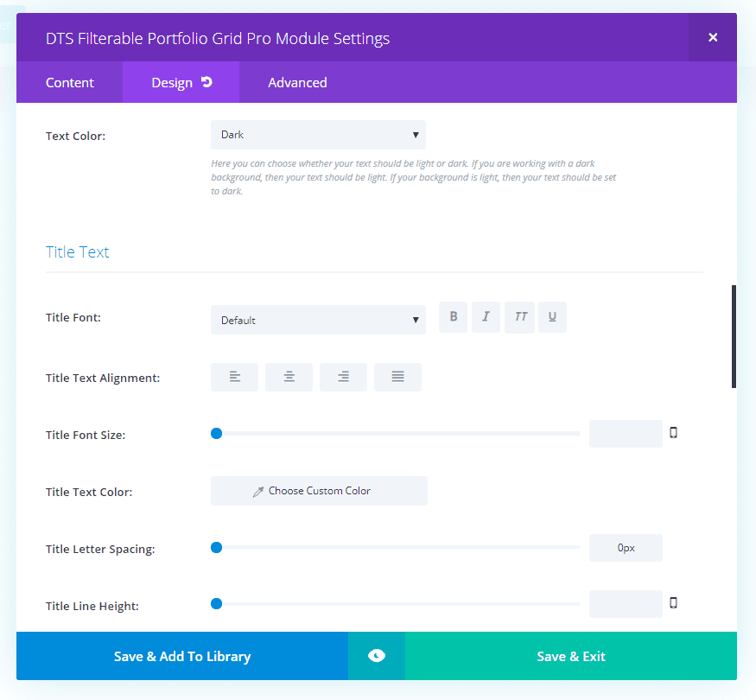Align title text right
Image resolution: width=756 pixels, height=700 pixels.
343,377
